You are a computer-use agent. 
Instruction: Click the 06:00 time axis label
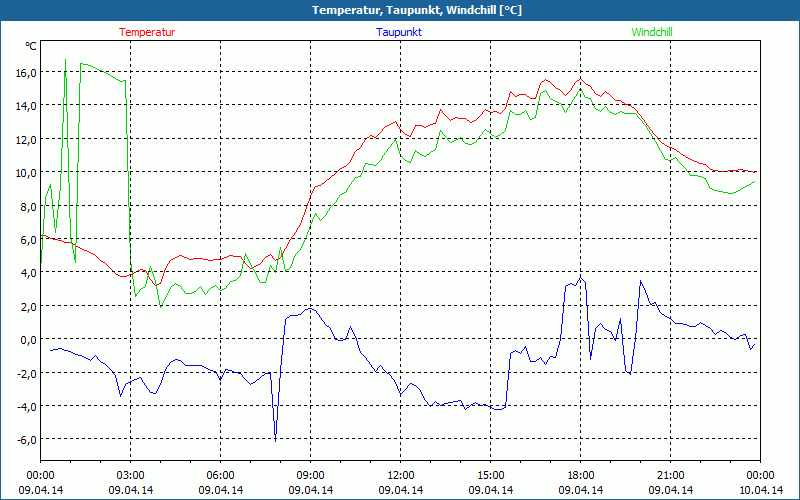(220, 476)
